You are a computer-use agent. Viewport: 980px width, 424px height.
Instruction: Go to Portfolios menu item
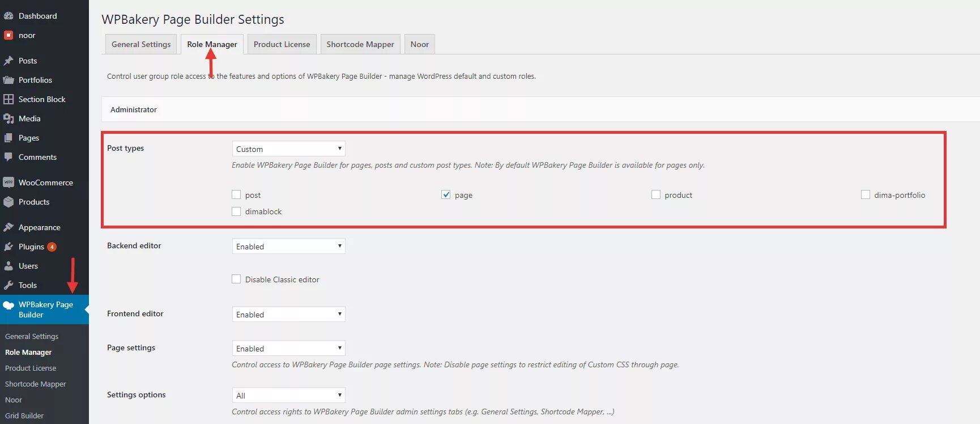pos(35,80)
